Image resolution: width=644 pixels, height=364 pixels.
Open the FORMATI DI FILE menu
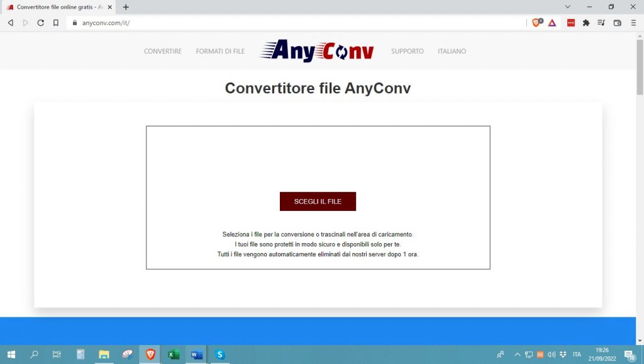point(220,51)
